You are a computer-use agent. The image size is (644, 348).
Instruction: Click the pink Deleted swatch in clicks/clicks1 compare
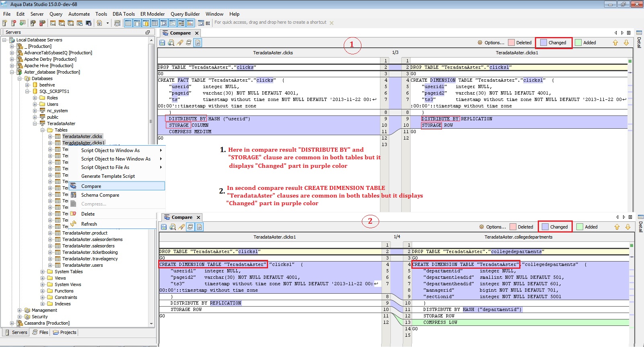click(x=512, y=43)
